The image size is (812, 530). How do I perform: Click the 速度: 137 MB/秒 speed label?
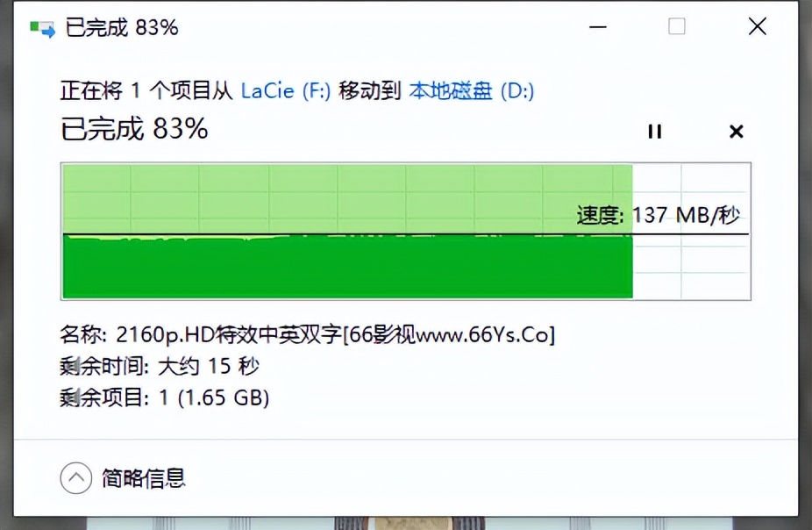pos(659,215)
